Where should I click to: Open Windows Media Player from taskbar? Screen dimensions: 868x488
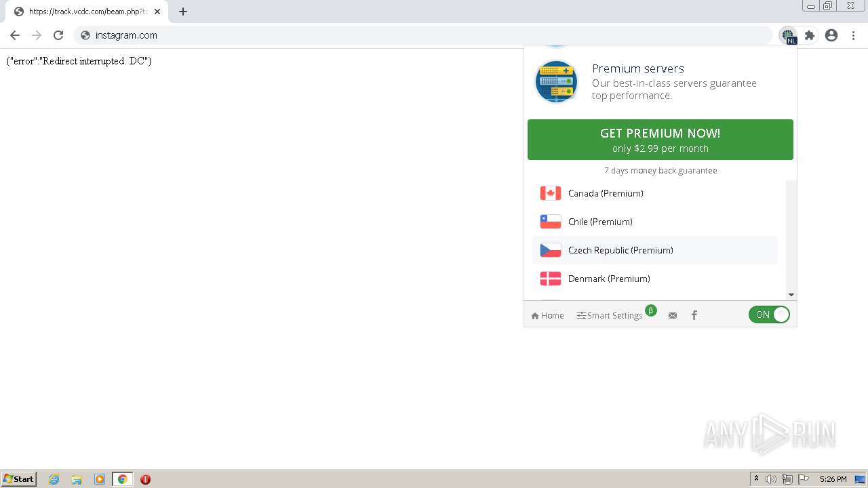tap(100, 479)
